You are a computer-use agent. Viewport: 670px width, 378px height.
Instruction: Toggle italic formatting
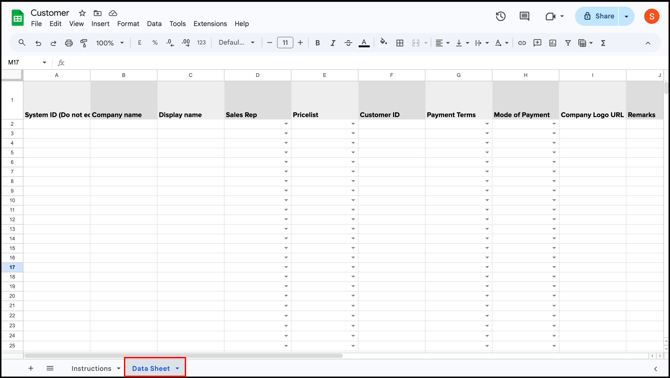coord(333,43)
